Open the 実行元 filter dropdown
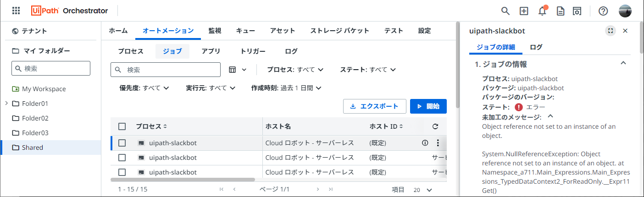Image resolution: width=644 pixels, height=197 pixels. pos(211,88)
